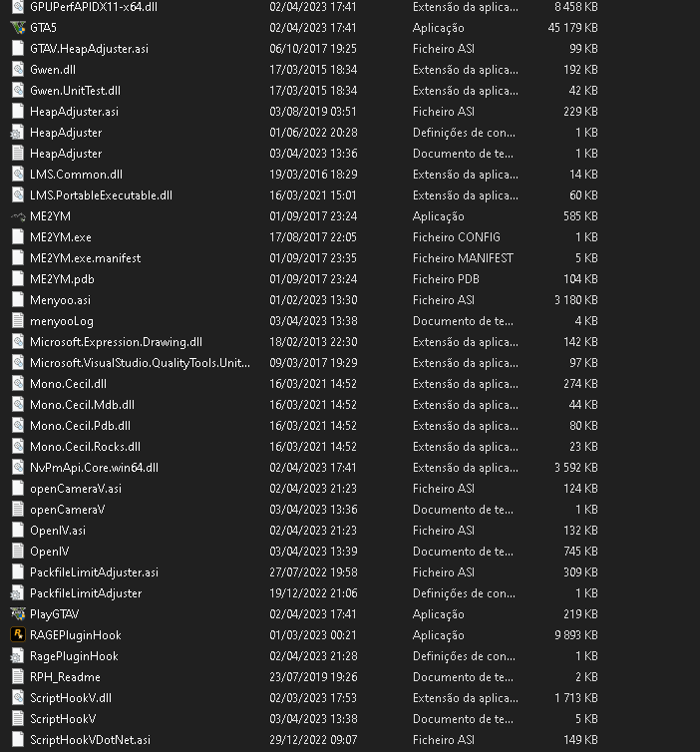Image resolution: width=700 pixels, height=752 pixels.
Task: Select the PackfileLimitAdjuster.asi file name
Action: pos(94,571)
